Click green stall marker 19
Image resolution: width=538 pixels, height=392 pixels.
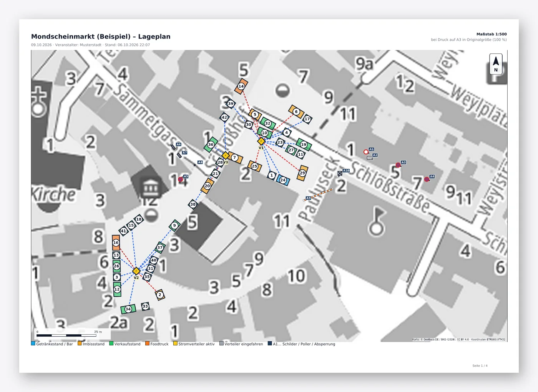click(304, 145)
